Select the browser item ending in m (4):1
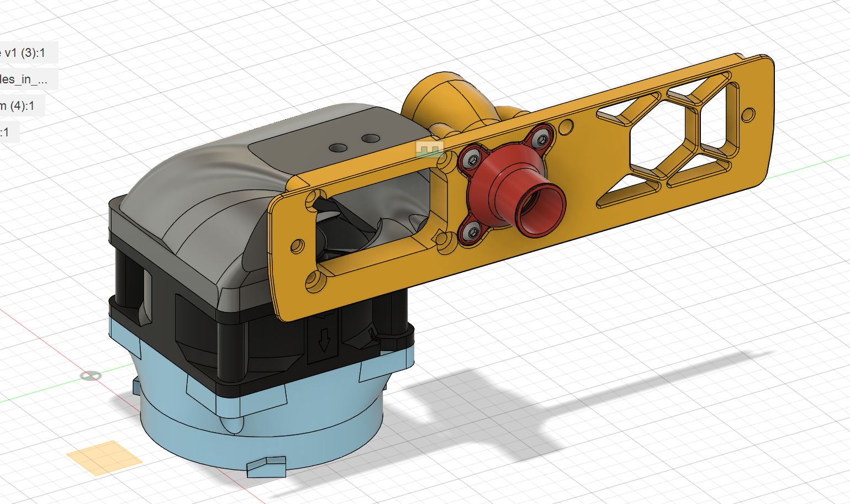 21,105
